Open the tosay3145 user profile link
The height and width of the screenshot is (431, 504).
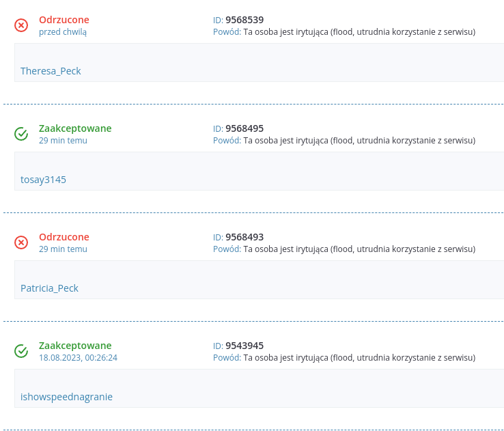click(x=43, y=180)
